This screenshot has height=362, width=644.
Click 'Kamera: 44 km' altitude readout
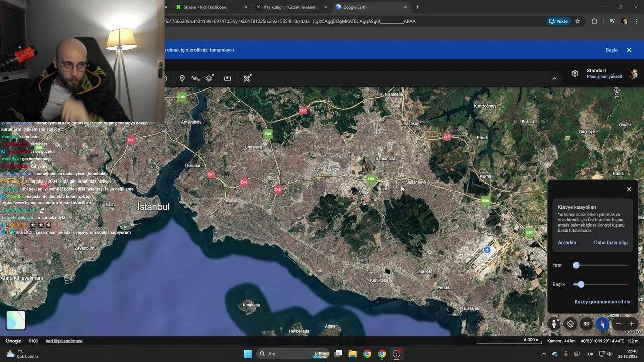561,341
